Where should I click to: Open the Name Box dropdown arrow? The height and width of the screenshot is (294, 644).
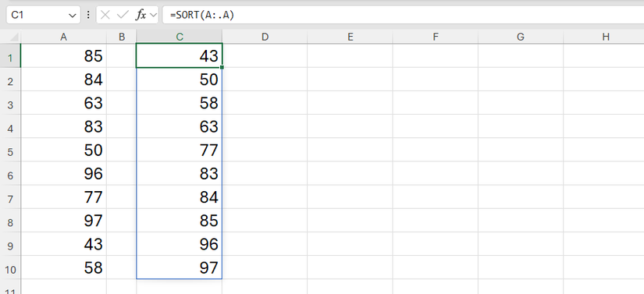point(73,15)
